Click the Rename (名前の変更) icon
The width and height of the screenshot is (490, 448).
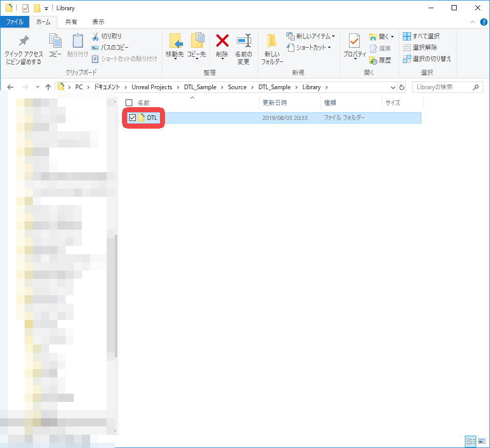click(243, 41)
